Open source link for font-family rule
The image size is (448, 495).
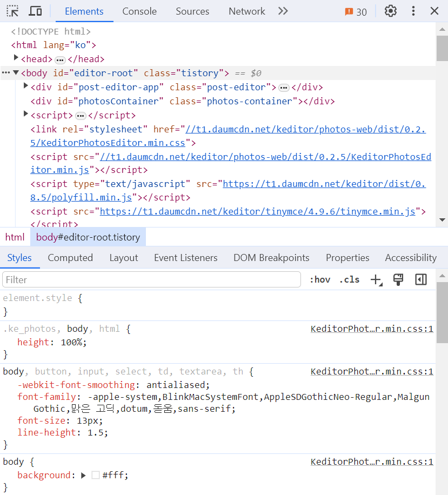pos(372,372)
